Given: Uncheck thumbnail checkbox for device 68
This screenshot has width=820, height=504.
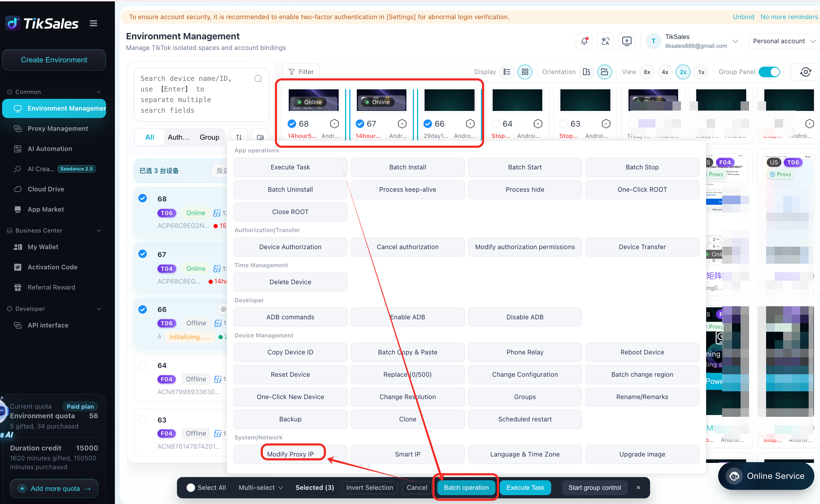Looking at the screenshot, I should (x=292, y=124).
